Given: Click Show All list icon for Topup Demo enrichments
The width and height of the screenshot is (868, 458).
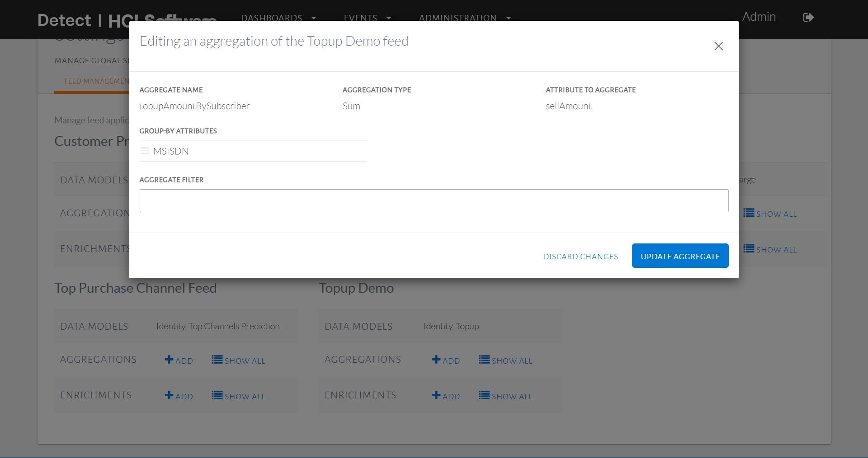Looking at the screenshot, I should [484, 395].
